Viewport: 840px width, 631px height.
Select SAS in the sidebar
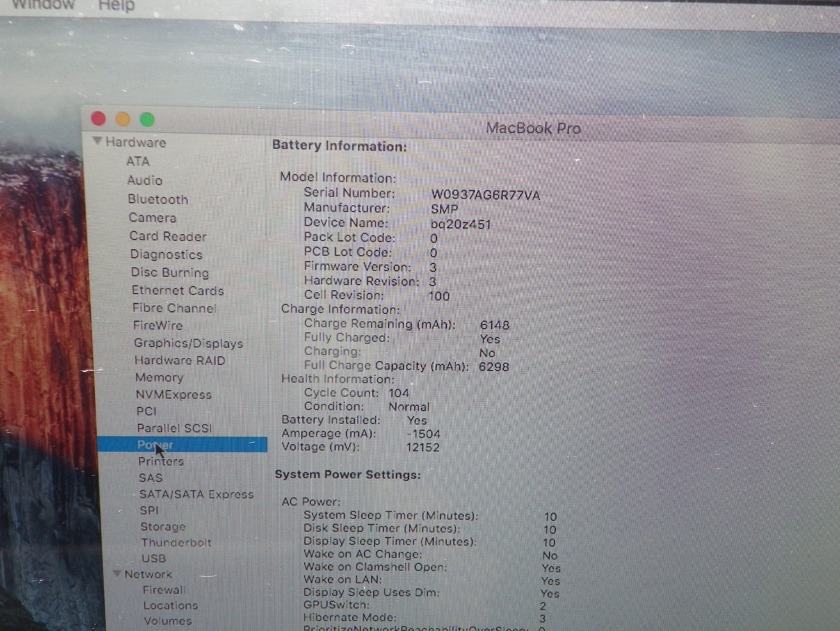(151, 478)
